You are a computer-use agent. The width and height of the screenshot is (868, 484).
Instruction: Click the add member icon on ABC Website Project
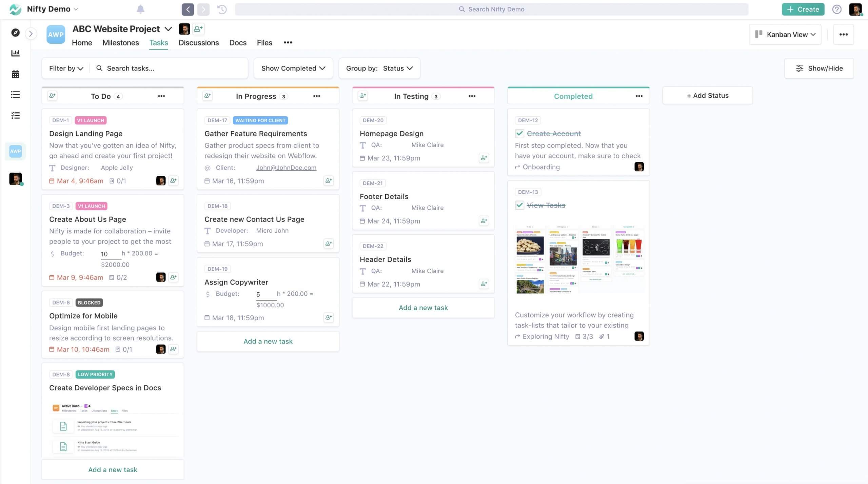coord(198,28)
